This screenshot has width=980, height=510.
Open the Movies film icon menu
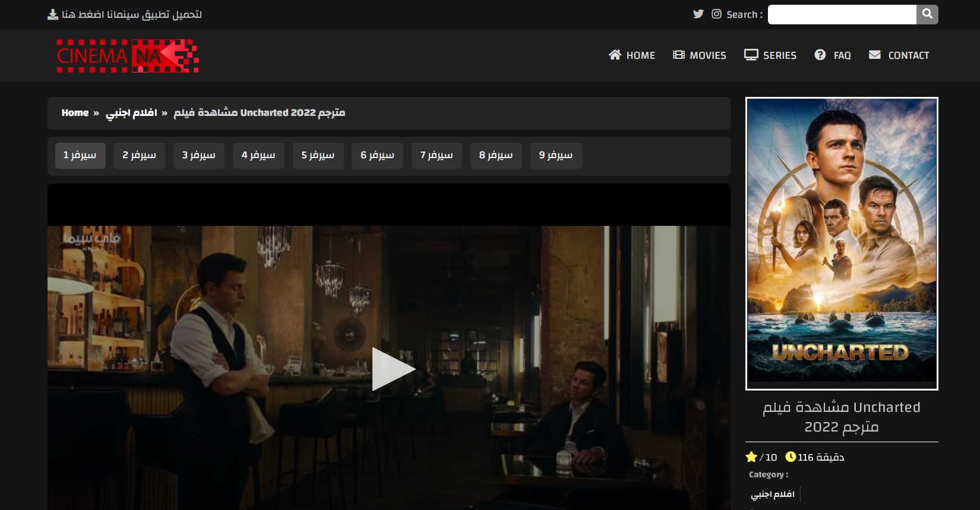point(679,55)
